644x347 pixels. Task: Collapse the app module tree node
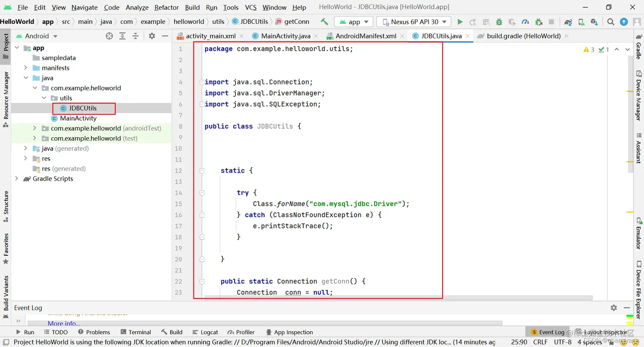[x=17, y=48]
